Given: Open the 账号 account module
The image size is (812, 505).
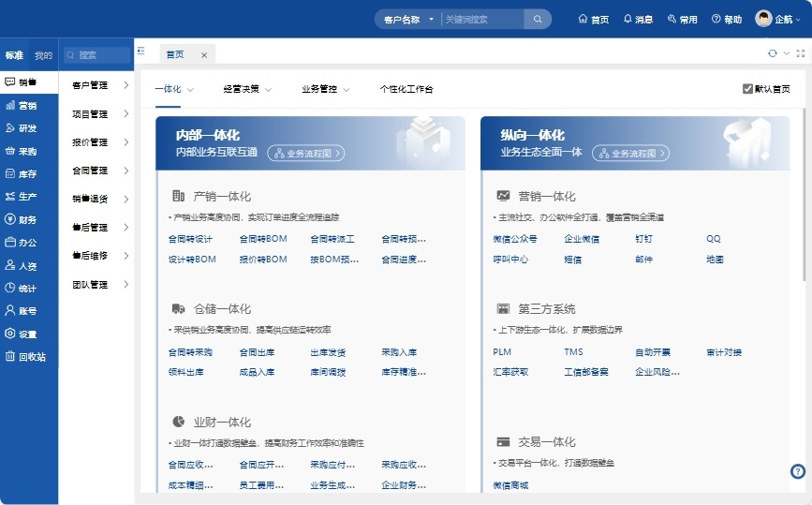Looking at the screenshot, I should click(22, 311).
